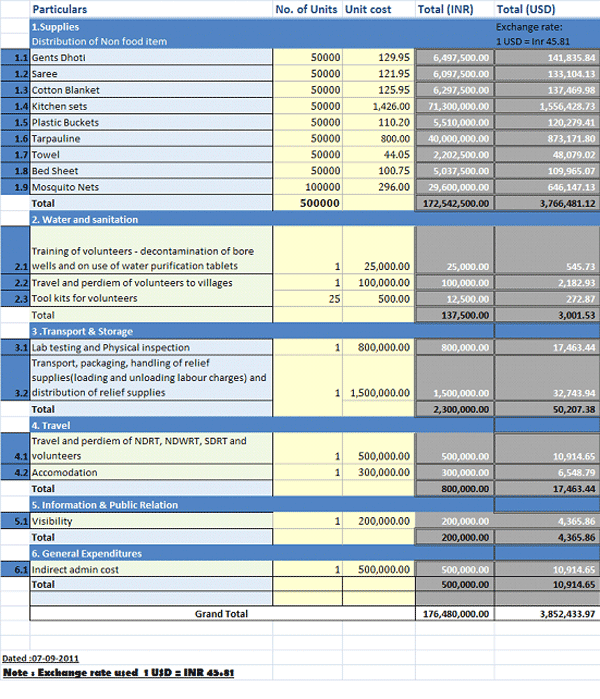Select the Bed Sheet cell
600x699 pixels.
coord(151,171)
